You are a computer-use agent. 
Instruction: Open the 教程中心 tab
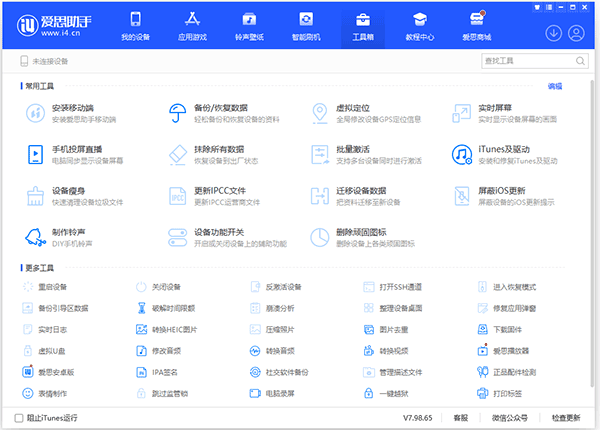point(420,26)
